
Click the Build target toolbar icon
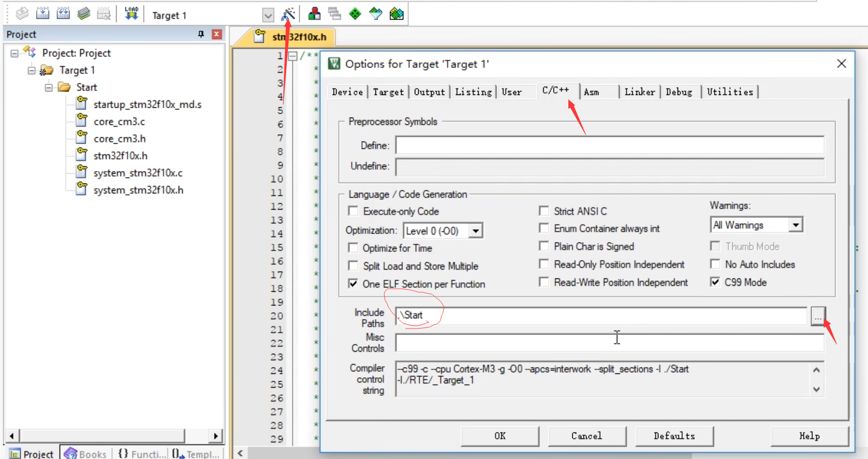pos(43,13)
